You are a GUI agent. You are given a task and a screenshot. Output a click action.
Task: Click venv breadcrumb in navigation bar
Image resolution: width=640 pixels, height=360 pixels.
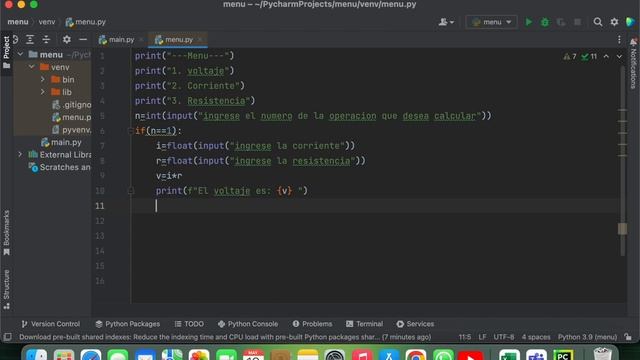coord(47,22)
